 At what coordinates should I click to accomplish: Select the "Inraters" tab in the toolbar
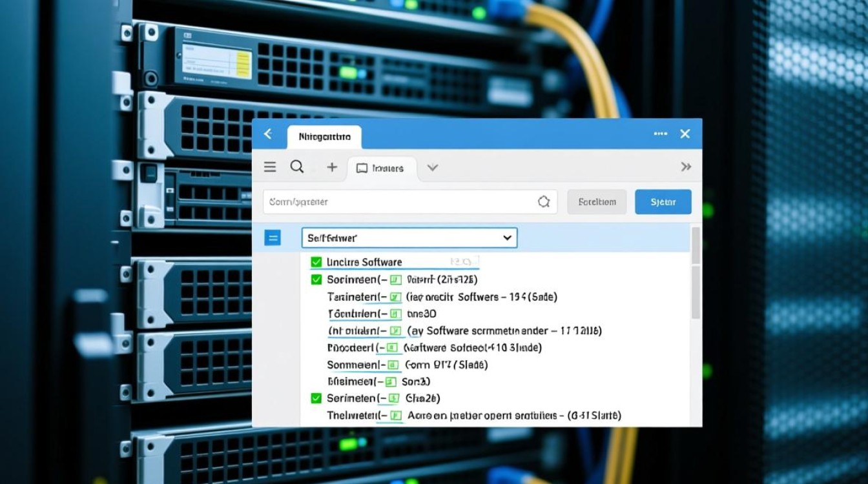pos(381,168)
